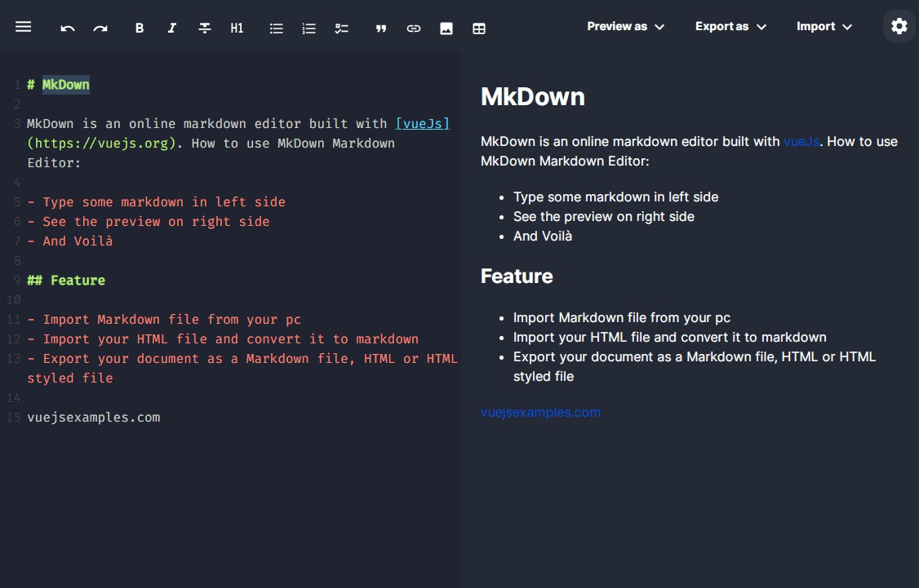Click the 'Feature' heading in preview
Viewport: 919px width, 588px height.
point(517,276)
